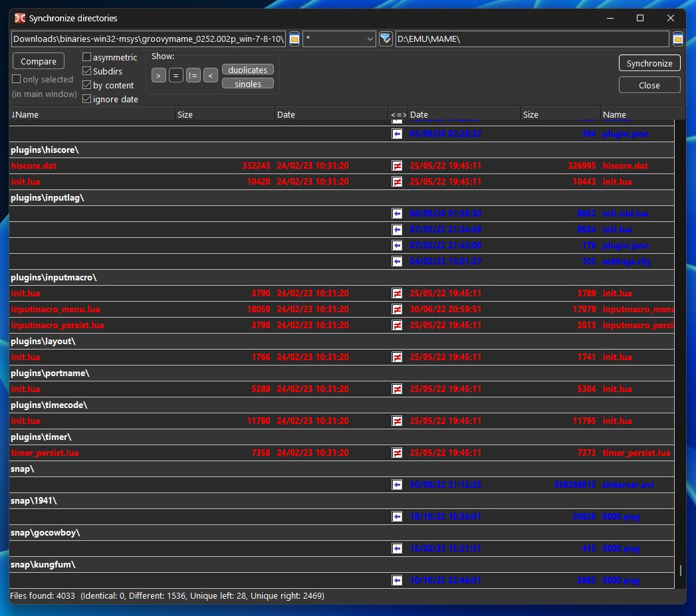The width and height of the screenshot is (696, 616).
Task: Open folder picker for the D:\EMU\MAME\ path
Action: pyautogui.click(x=677, y=39)
